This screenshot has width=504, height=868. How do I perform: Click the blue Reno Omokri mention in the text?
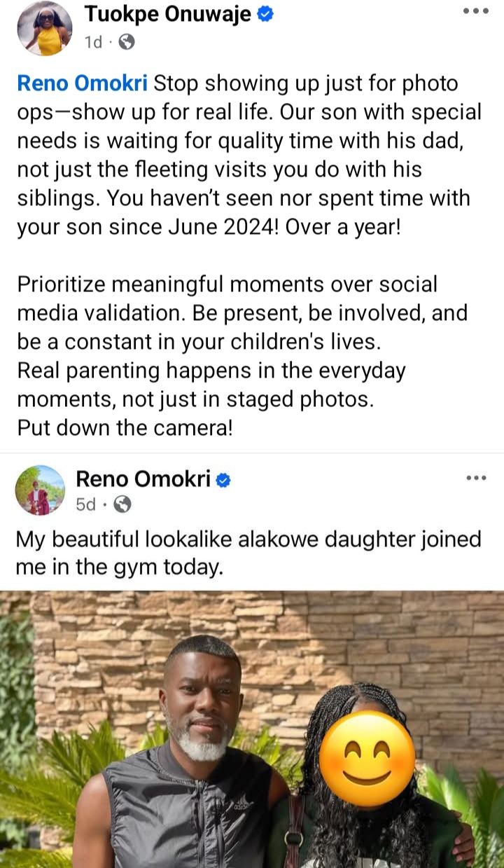click(82, 84)
